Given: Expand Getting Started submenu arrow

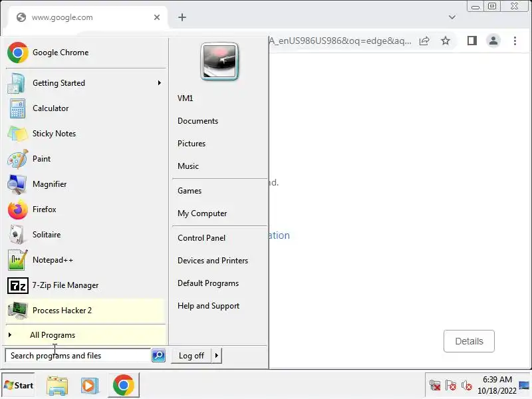Looking at the screenshot, I should pos(159,83).
